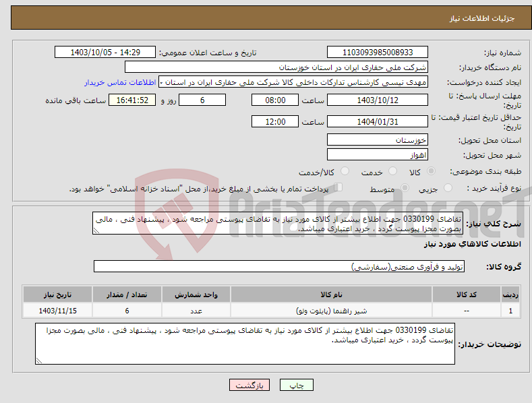
Task: Click the resize handle of buyer notes box
Action: tap(39, 361)
